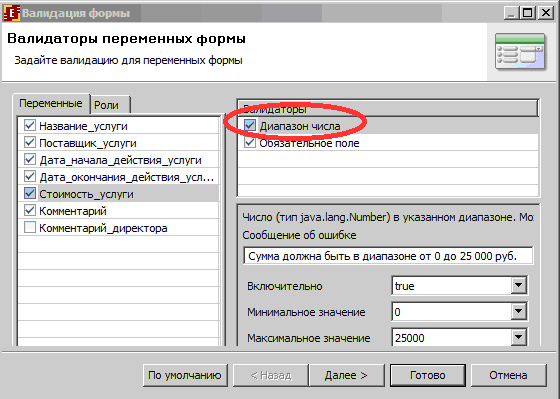Click the form wizard image in the header
The width and height of the screenshot is (560, 399).
(520, 52)
